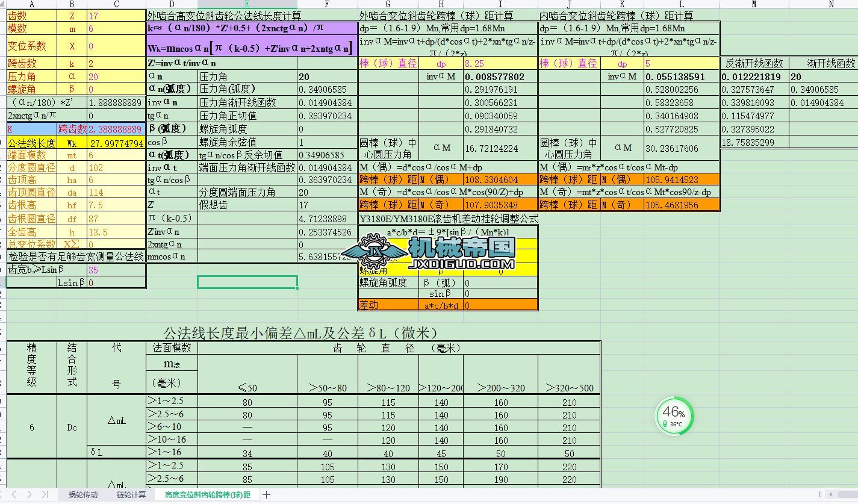The height and width of the screenshot is (504, 858).
Task: Click the K 跨齿数 result 2.388888889
Action: pyautogui.click(x=116, y=129)
